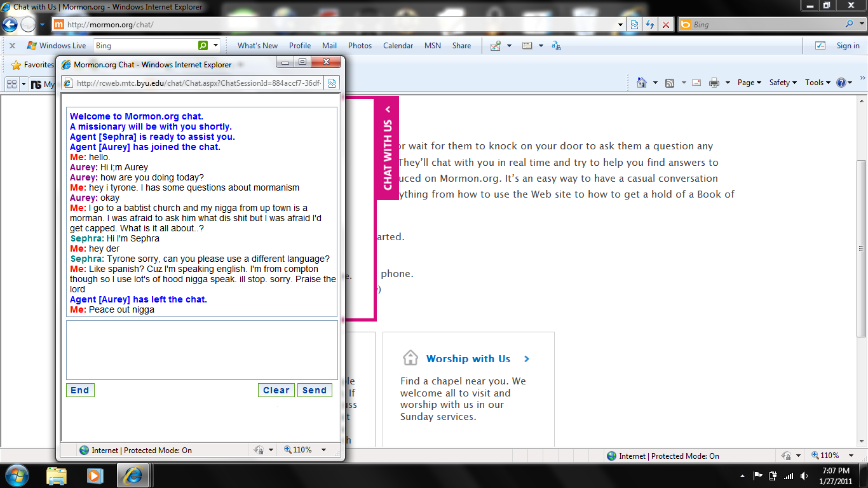Click in the chat message text box
868x488 pixels.
[201, 349]
